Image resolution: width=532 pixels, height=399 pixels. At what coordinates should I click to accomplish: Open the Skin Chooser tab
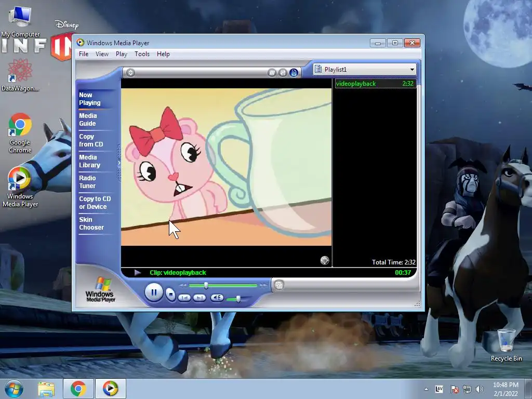coord(95,223)
